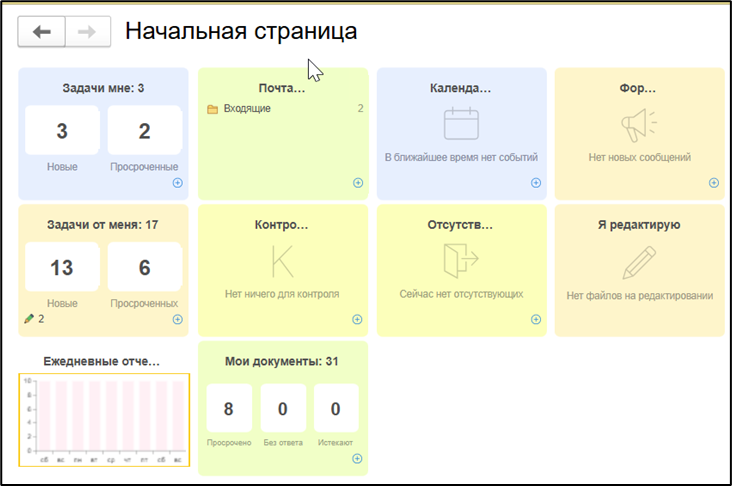This screenshot has height=486, width=732.
Task: Click the door exit icon in Отсутствия widget
Action: pos(461,261)
